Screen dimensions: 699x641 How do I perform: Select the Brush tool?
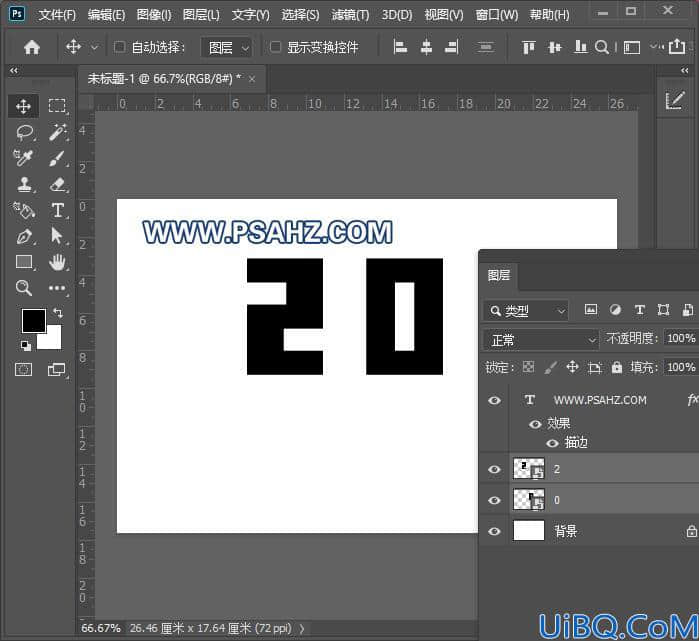(x=58, y=158)
